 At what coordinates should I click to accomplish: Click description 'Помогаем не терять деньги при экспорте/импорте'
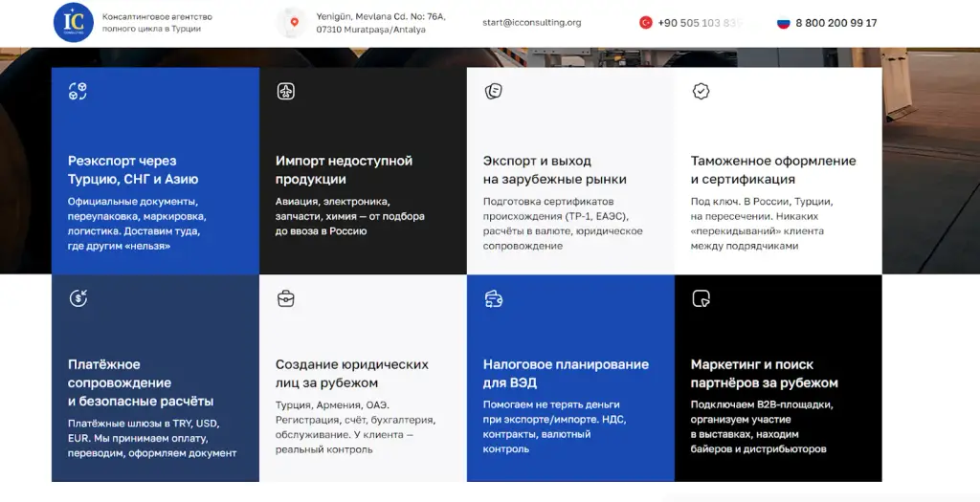coord(554,426)
